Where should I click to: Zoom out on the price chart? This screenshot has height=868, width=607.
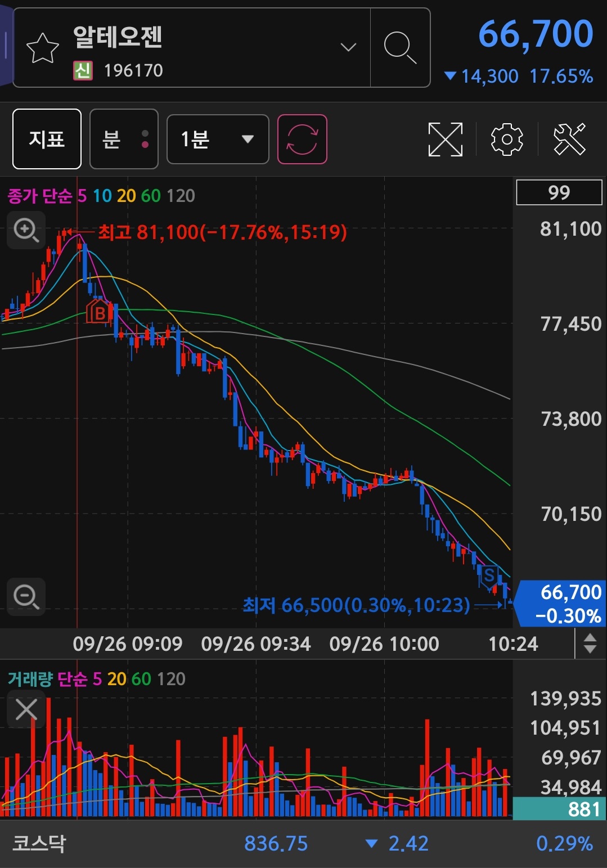[26, 596]
